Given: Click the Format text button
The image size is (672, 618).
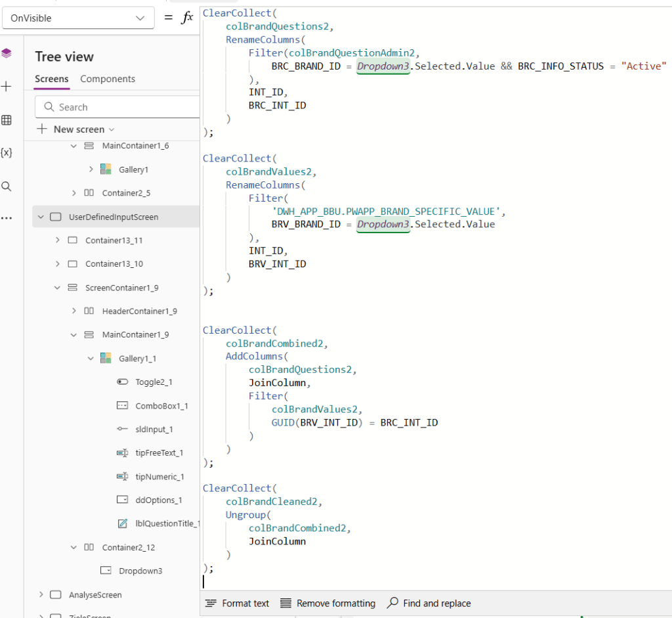Looking at the screenshot, I should click(237, 603).
